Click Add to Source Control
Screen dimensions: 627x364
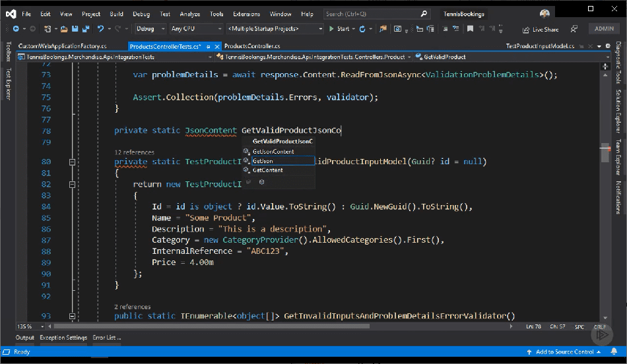(564, 352)
